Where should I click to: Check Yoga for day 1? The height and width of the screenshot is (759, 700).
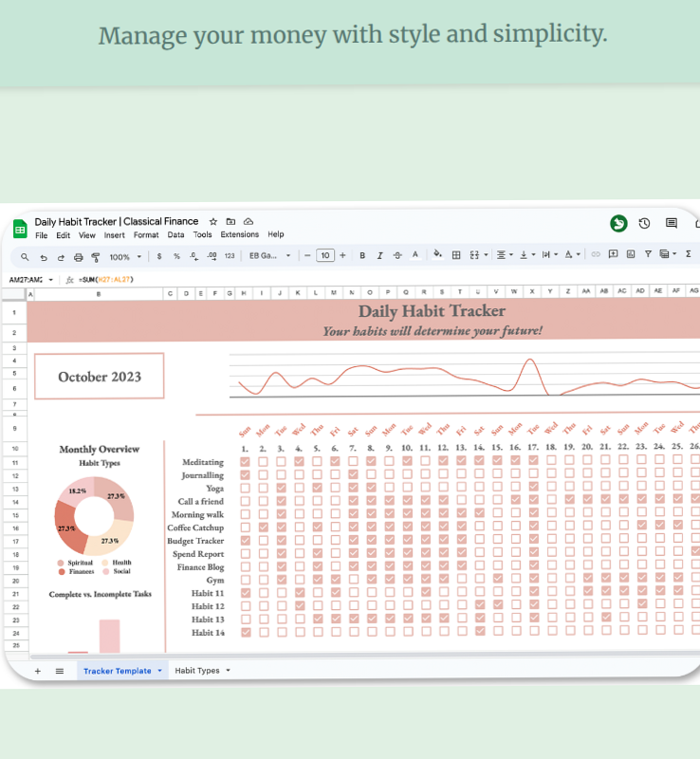point(245,488)
